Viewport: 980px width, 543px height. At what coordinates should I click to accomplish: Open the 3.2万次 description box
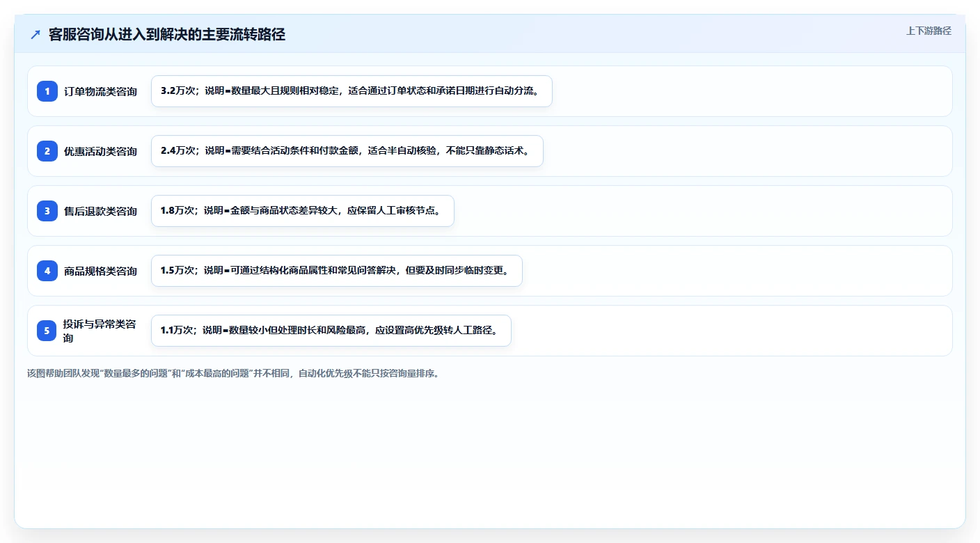351,91
